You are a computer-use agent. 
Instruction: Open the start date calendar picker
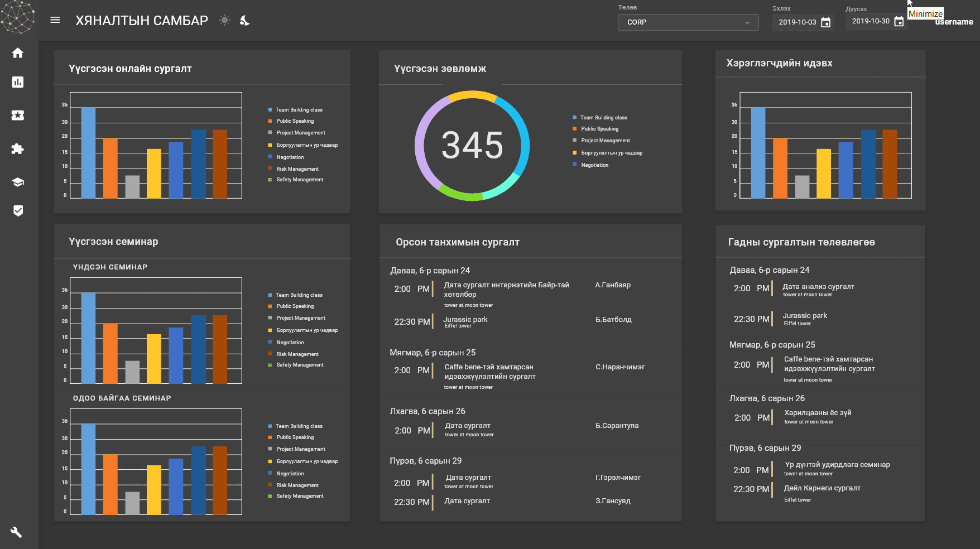(x=825, y=22)
